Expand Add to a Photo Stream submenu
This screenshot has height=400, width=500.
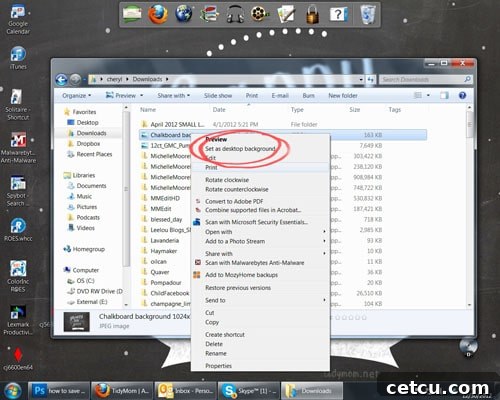260,241
